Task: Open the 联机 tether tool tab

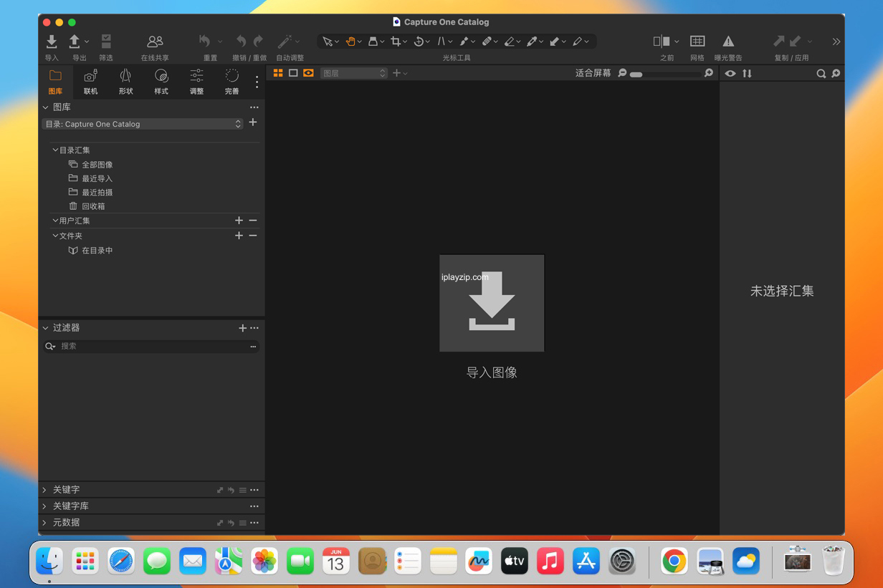Action: coord(90,82)
